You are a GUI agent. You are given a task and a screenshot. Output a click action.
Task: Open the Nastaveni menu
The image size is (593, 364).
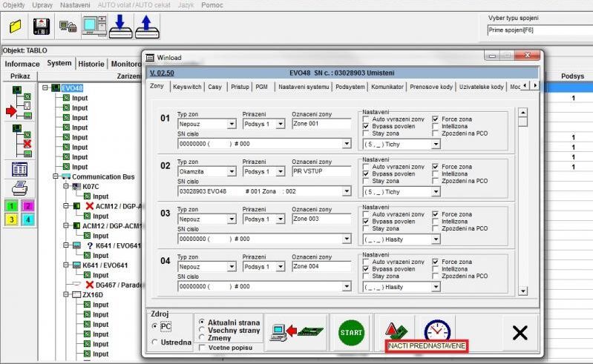[75, 4]
